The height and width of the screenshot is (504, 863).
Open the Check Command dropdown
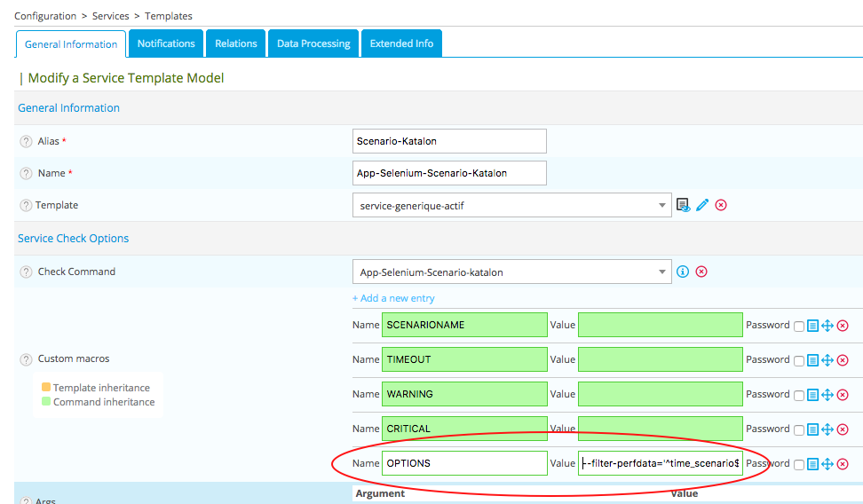(662, 272)
